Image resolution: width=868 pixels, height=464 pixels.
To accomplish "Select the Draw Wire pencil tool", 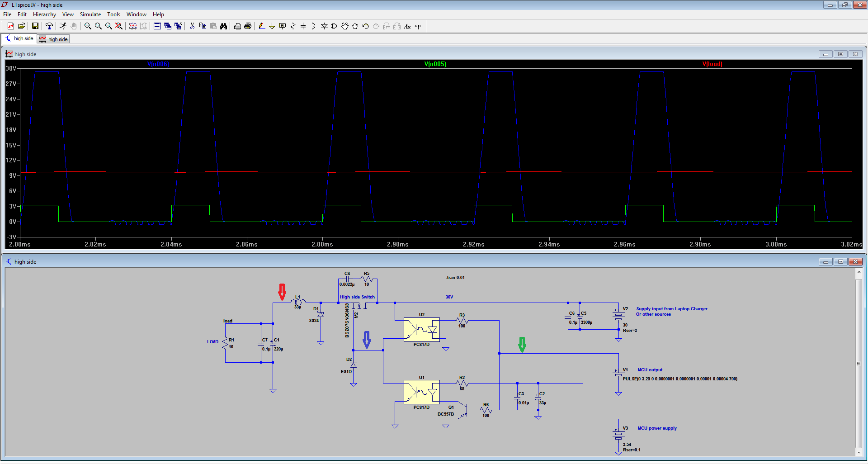I will point(262,26).
